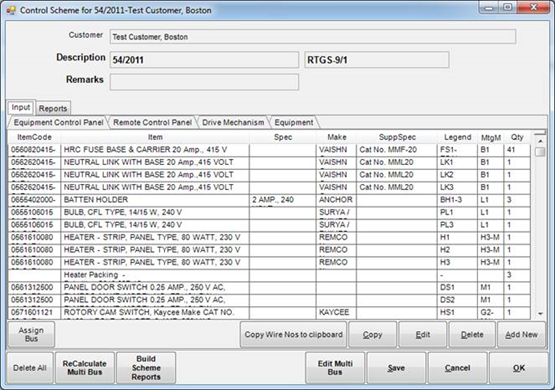Click the table scrollbar down arrow
The image size is (555, 390).
point(540,314)
